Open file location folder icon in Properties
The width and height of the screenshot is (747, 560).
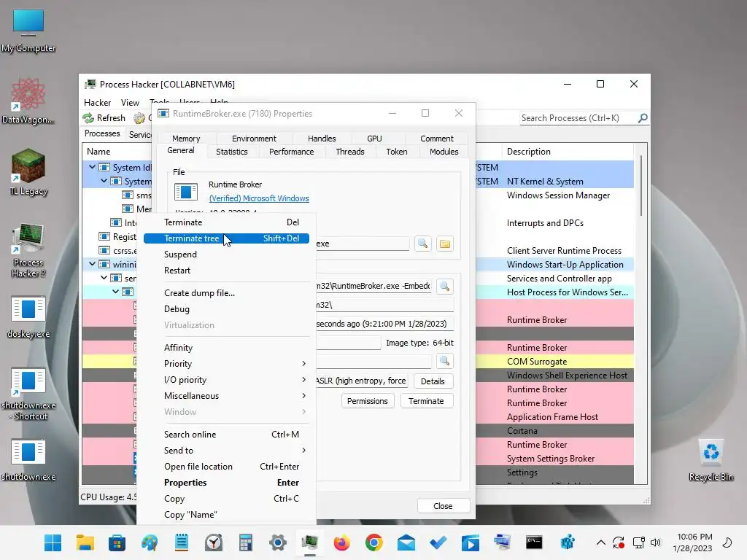(445, 244)
